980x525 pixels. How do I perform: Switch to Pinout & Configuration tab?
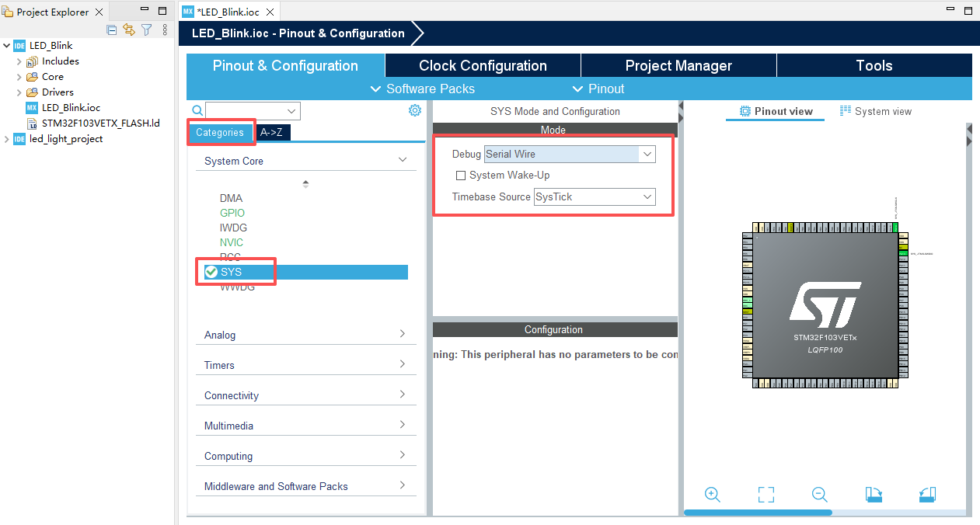[285, 65]
